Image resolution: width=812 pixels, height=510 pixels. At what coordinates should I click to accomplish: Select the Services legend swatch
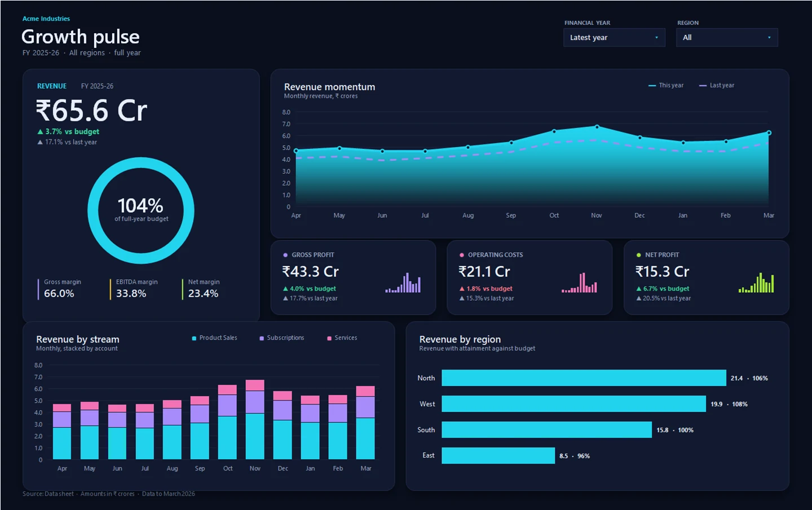(x=329, y=338)
